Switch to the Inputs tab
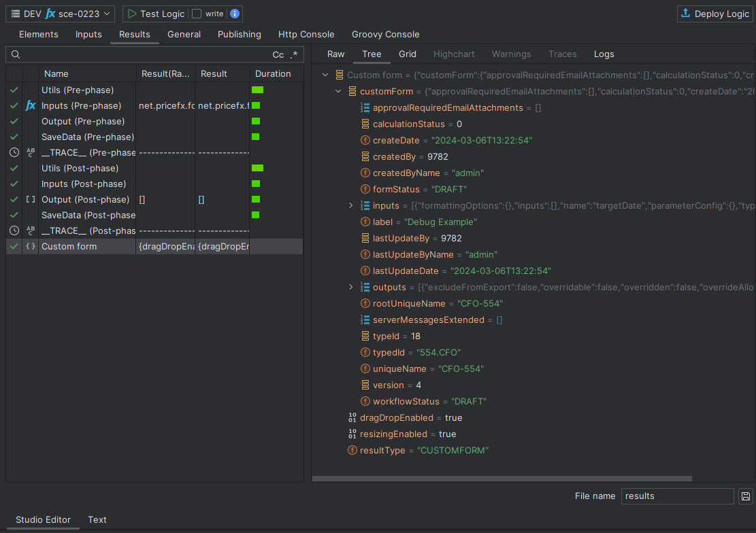The width and height of the screenshot is (756, 533). click(x=88, y=34)
